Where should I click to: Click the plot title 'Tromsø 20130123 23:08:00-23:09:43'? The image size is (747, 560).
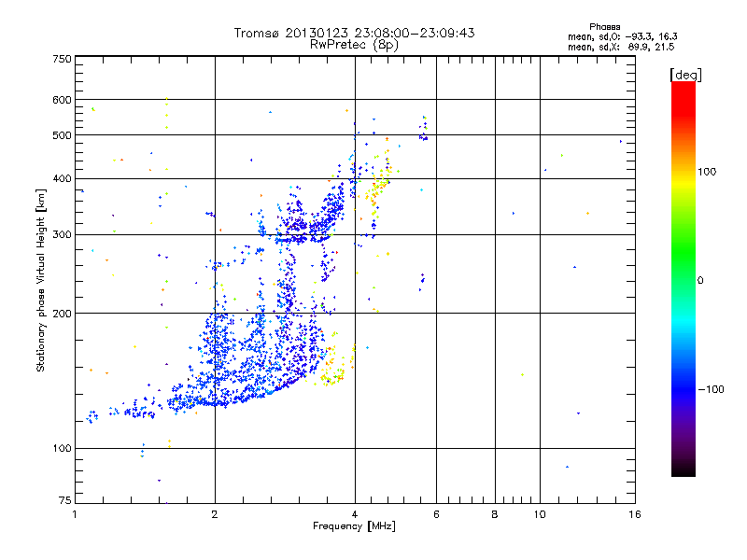point(354,33)
